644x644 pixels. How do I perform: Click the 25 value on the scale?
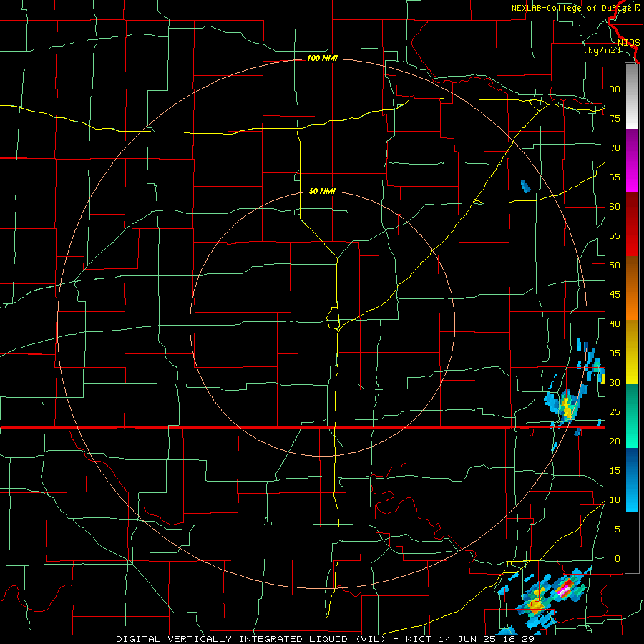pos(615,412)
